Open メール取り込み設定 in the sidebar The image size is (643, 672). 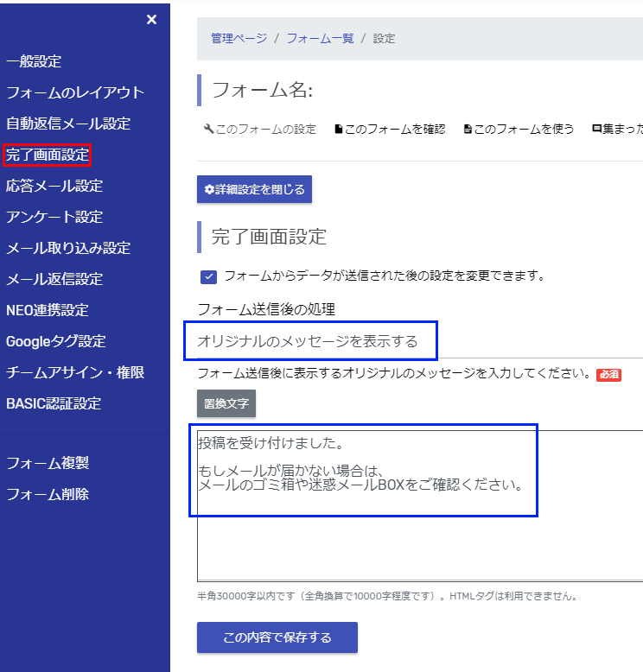click(x=68, y=248)
